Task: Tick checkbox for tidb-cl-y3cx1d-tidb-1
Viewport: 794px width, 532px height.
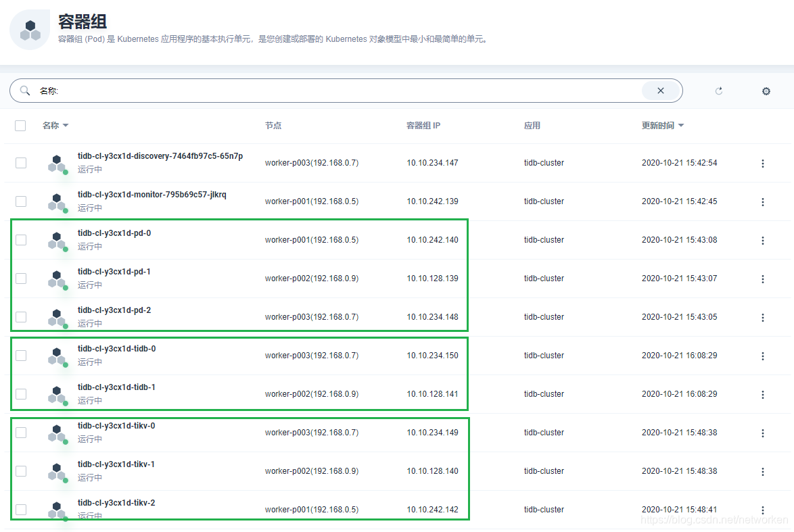Action: [21, 394]
